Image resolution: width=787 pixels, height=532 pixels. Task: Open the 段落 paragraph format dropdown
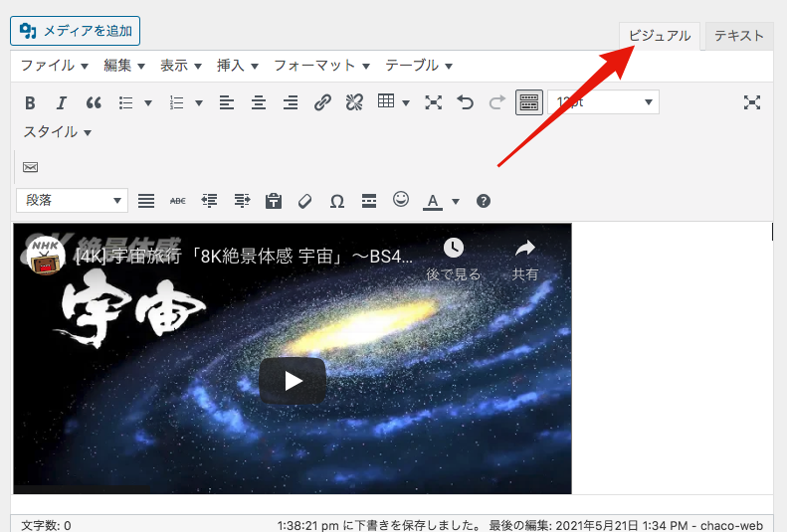(x=73, y=201)
